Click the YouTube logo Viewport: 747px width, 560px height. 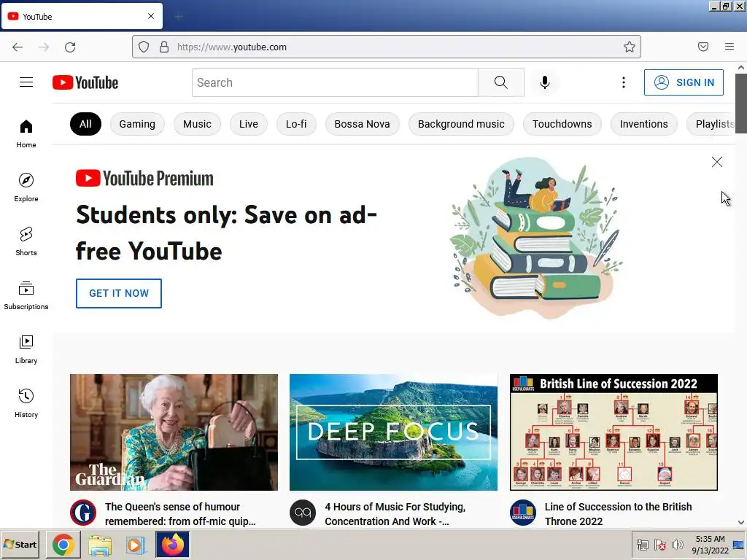tap(85, 82)
